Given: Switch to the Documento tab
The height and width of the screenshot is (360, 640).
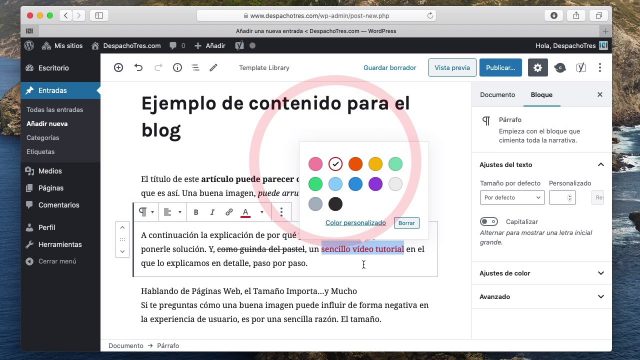Looking at the screenshot, I should [497, 95].
